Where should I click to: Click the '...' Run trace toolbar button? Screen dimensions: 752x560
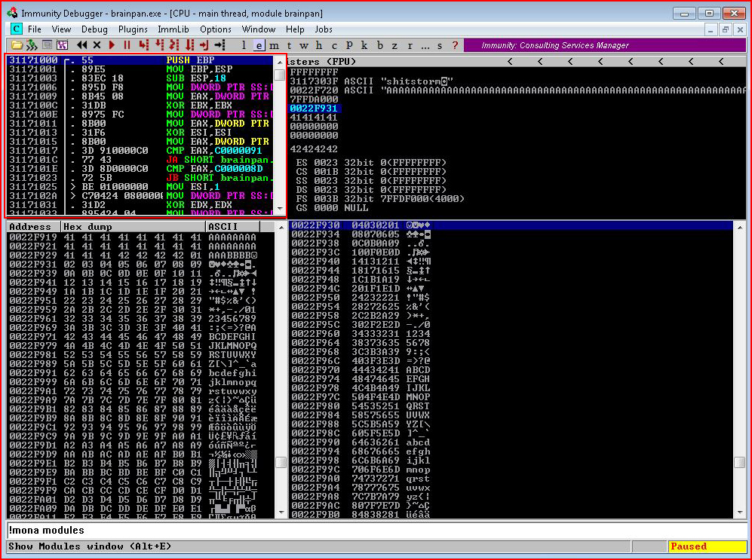[425, 45]
